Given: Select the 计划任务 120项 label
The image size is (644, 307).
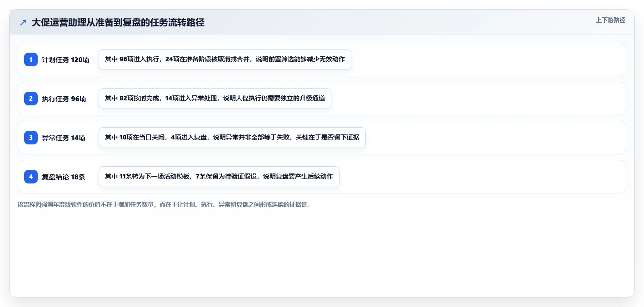Looking at the screenshot, I should pyautogui.click(x=66, y=59).
